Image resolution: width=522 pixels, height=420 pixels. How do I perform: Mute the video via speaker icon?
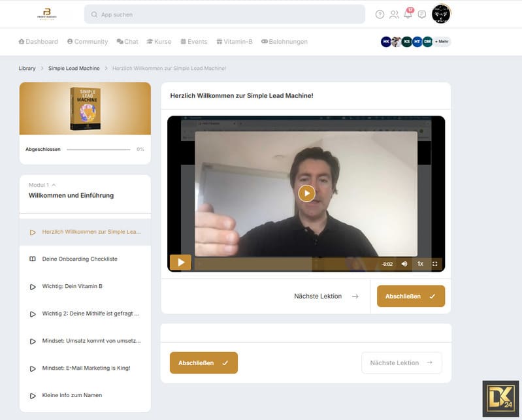404,264
